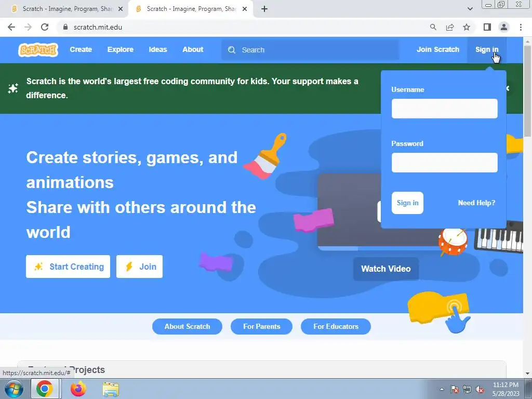Submit with the white Sign in button

(x=407, y=203)
